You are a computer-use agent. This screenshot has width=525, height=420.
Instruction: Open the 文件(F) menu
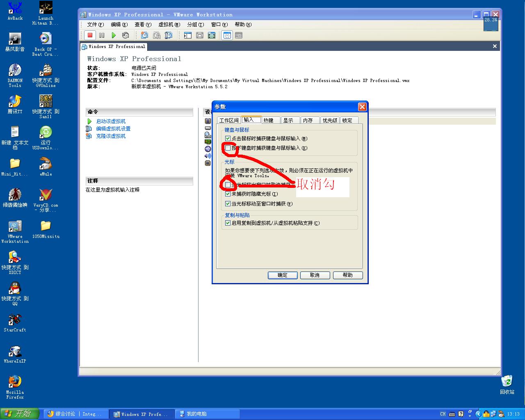95,25
